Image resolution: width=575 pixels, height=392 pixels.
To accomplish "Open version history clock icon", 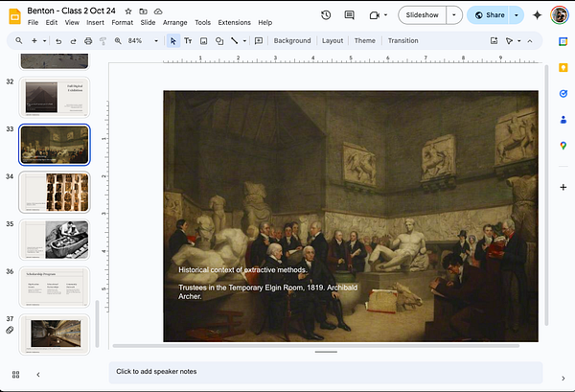I will point(326,15).
